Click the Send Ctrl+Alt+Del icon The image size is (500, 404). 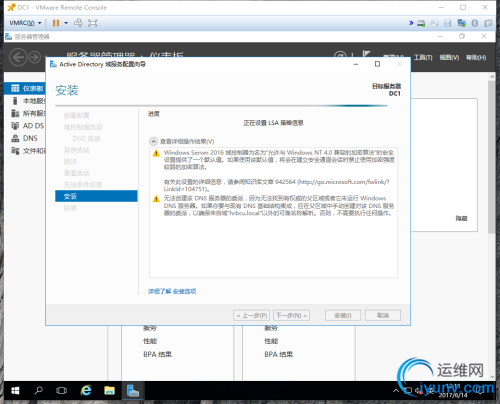coord(78,23)
